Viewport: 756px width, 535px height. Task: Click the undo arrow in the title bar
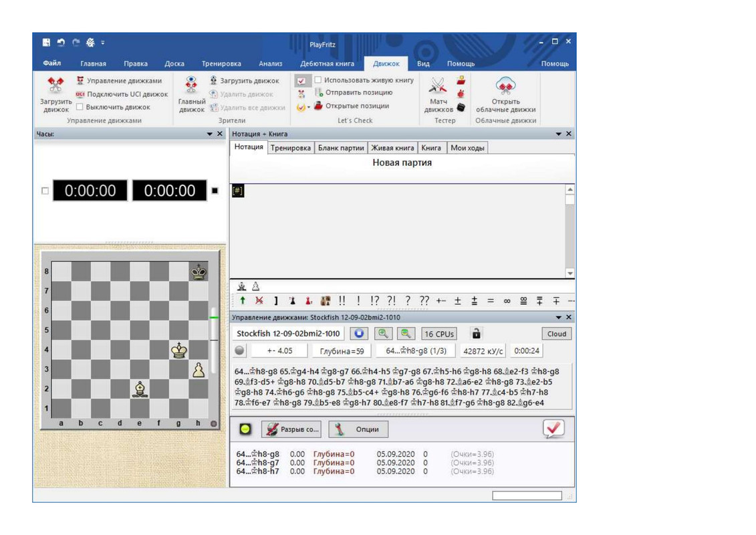pyautogui.click(x=61, y=42)
